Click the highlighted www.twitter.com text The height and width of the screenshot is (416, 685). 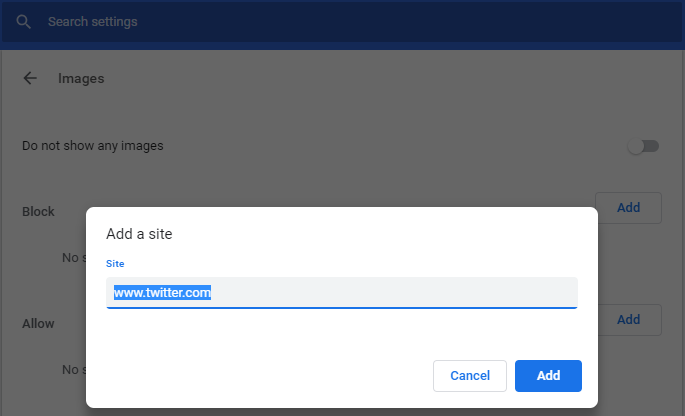point(162,293)
